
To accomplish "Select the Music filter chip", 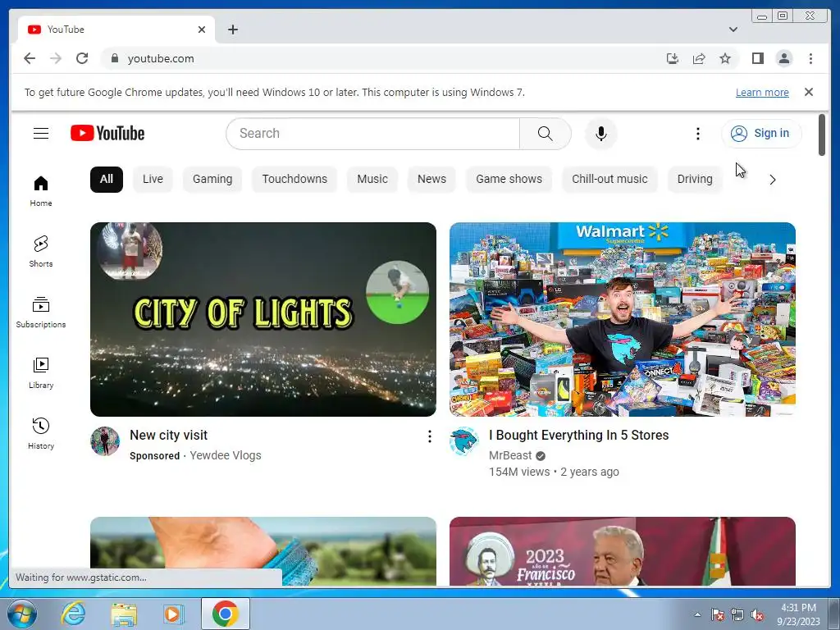I will [x=372, y=180].
